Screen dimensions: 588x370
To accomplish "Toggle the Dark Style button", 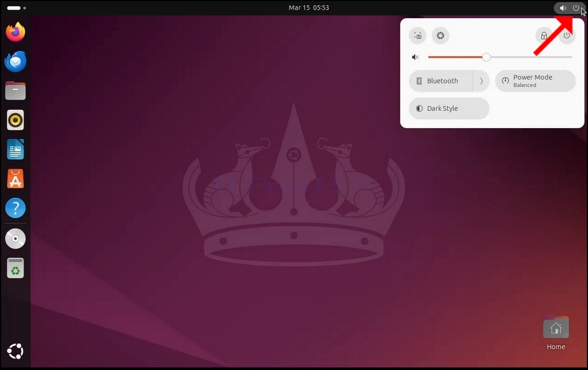I will point(449,108).
